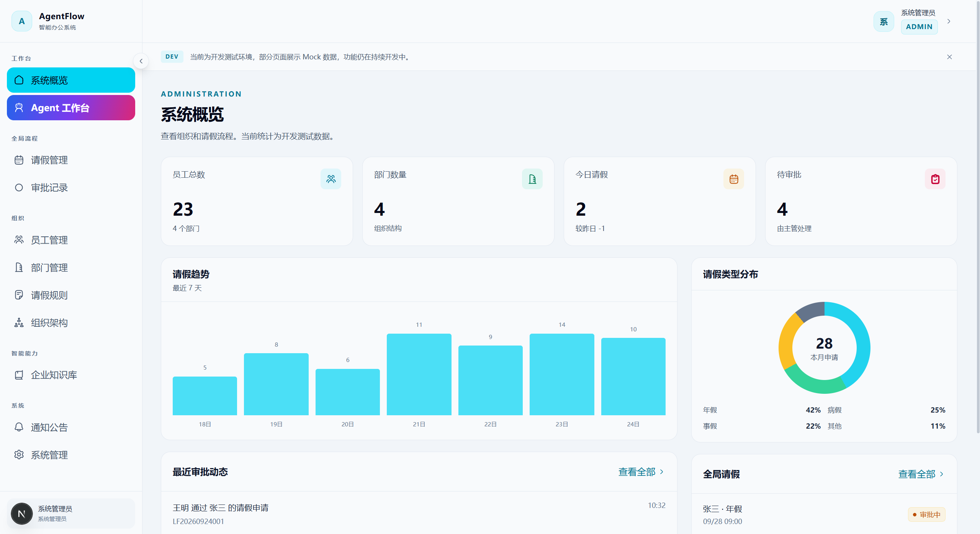Open the 系统概览 menu item

point(71,80)
